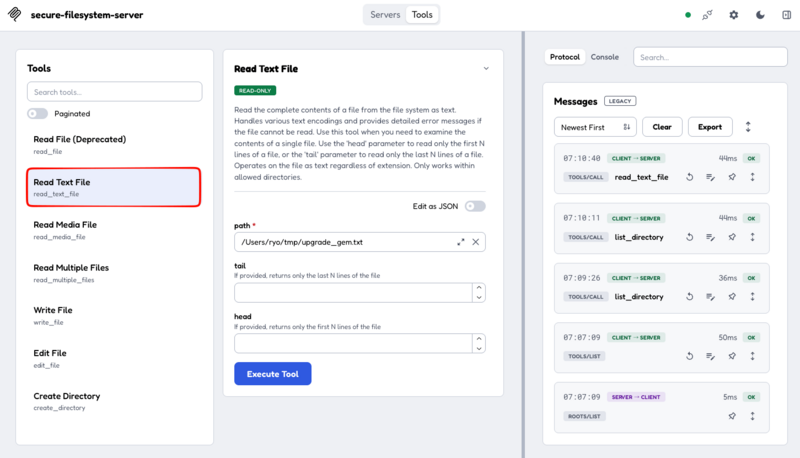Expand the roots/list message details
The width and height of the screenshot is (800, 458).
click(753, 416)
